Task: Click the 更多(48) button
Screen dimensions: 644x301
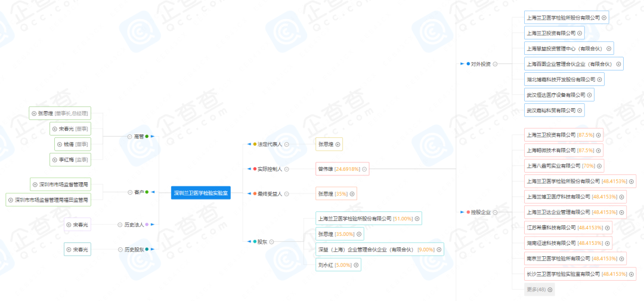Action: (539, 290)
